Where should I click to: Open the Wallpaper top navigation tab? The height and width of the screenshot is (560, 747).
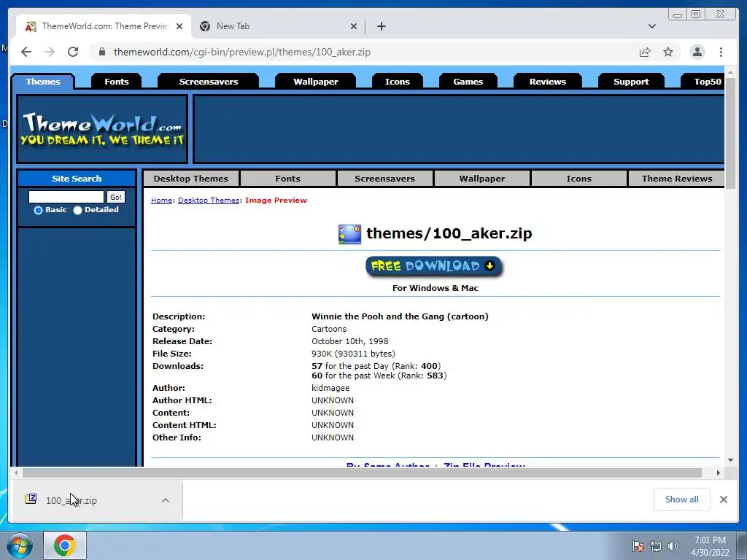[x=315, y=82]
